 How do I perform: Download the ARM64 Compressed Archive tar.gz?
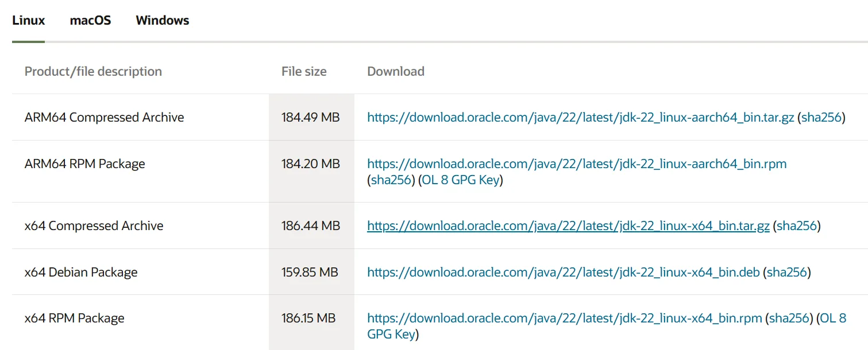click(580, 118)
